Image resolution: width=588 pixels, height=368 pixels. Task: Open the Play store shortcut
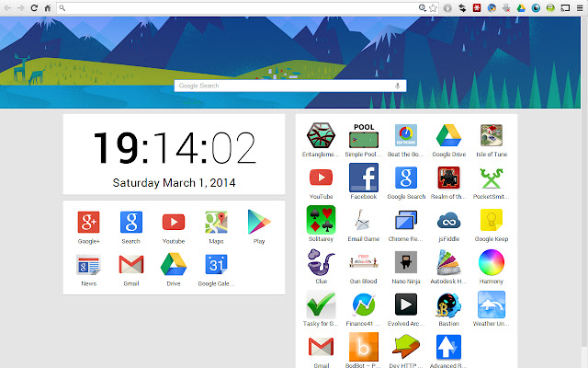pos(259,222)
